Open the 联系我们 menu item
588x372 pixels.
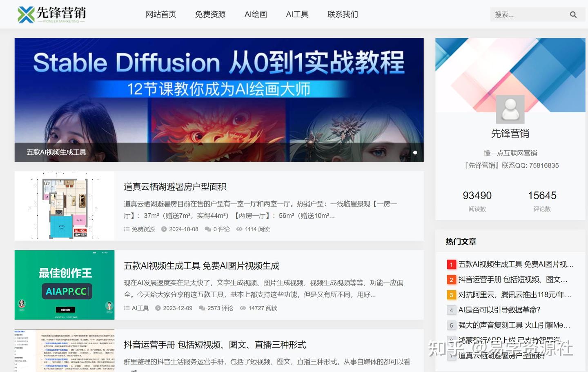pyautogui.click(x=343, y=14)
